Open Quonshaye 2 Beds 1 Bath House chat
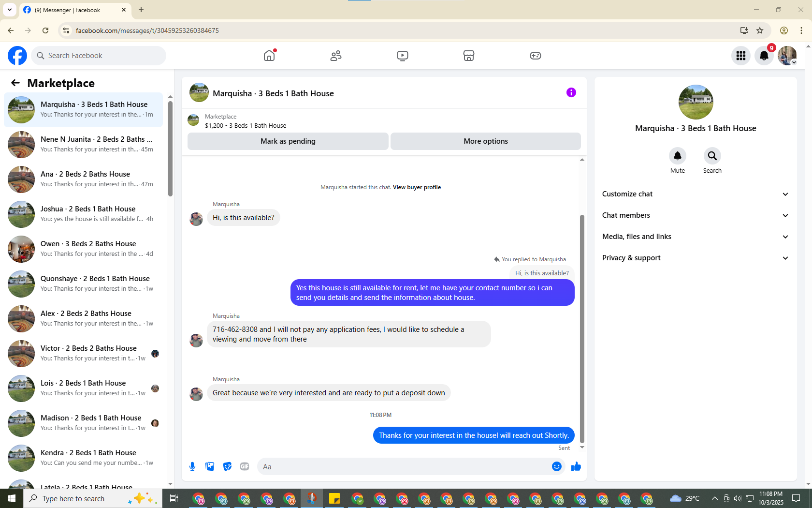The height and width of the screenshot is (508, 812). [83, 284]
